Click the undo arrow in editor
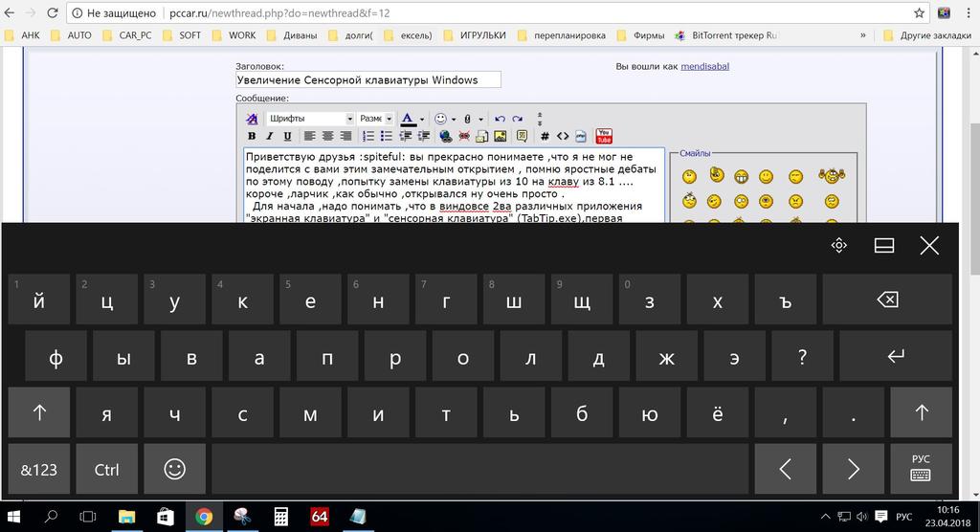This screenshot has width=980, height=532. click(500, 119)
